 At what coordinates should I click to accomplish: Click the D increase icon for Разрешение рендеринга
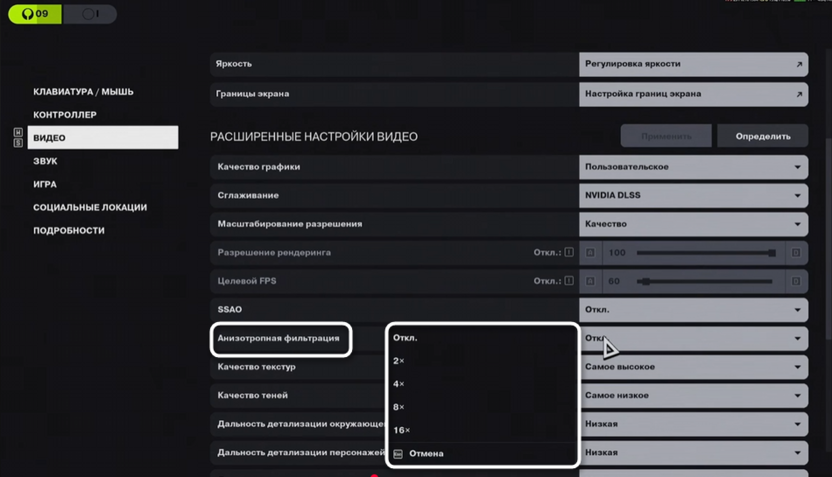(796, 253)
